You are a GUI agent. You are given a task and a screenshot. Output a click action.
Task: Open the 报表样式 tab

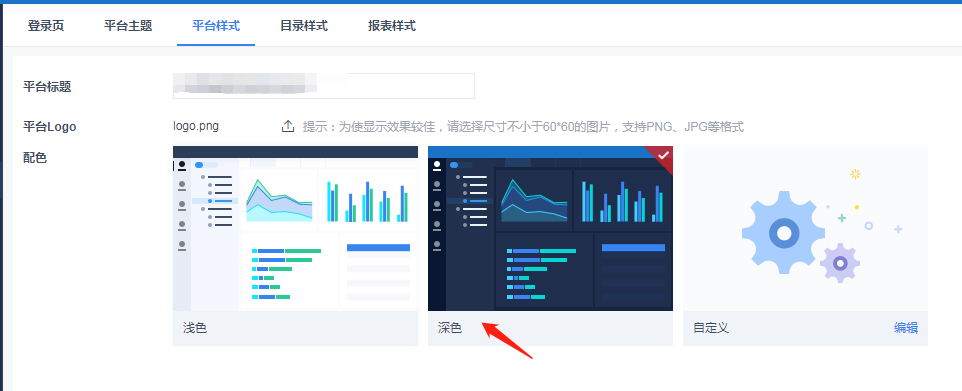pos(392,26)
